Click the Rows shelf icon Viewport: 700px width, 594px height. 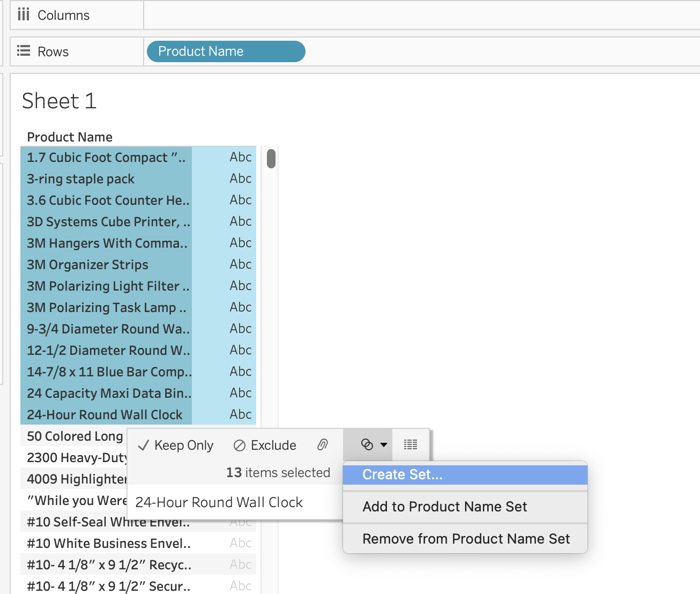[24, 51]
